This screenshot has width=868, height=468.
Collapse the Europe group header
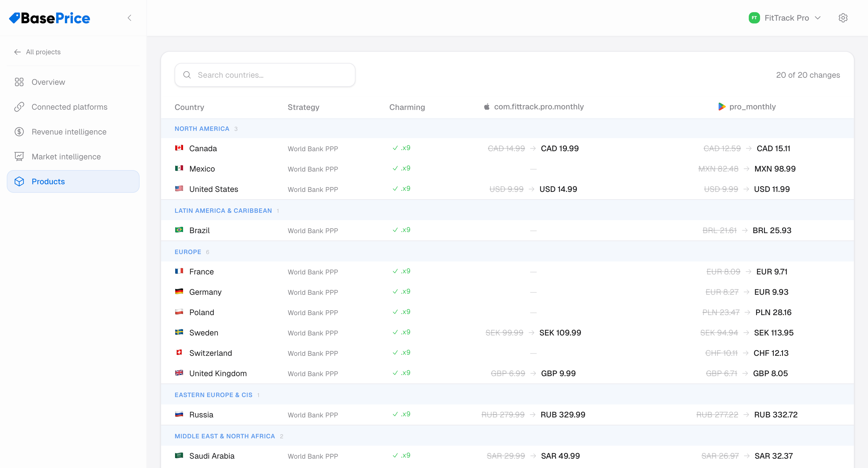[x=507, y=252]
